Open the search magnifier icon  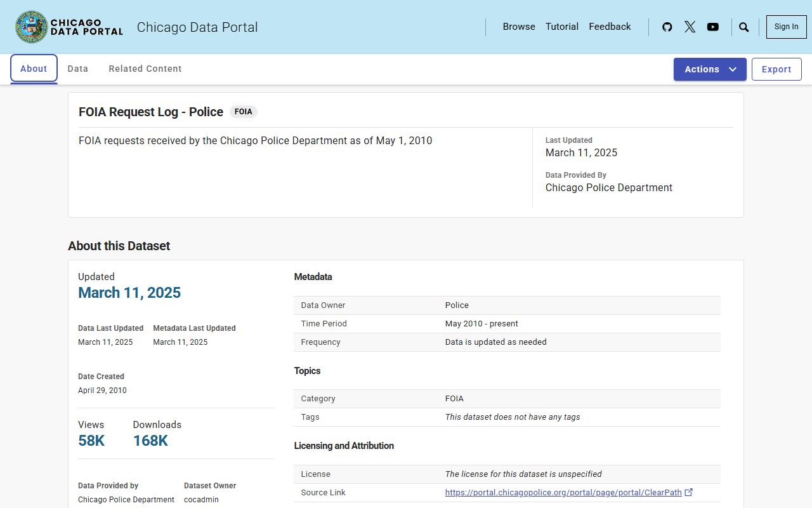[744, 27]
